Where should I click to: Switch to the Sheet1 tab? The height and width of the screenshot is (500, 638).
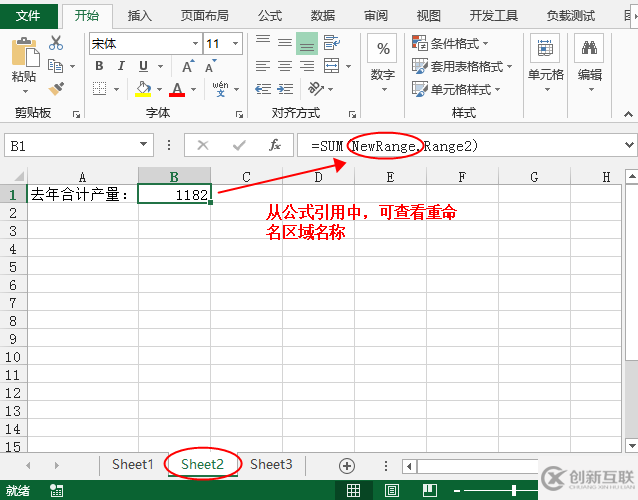pyautogui.click(x=133, y=464)
